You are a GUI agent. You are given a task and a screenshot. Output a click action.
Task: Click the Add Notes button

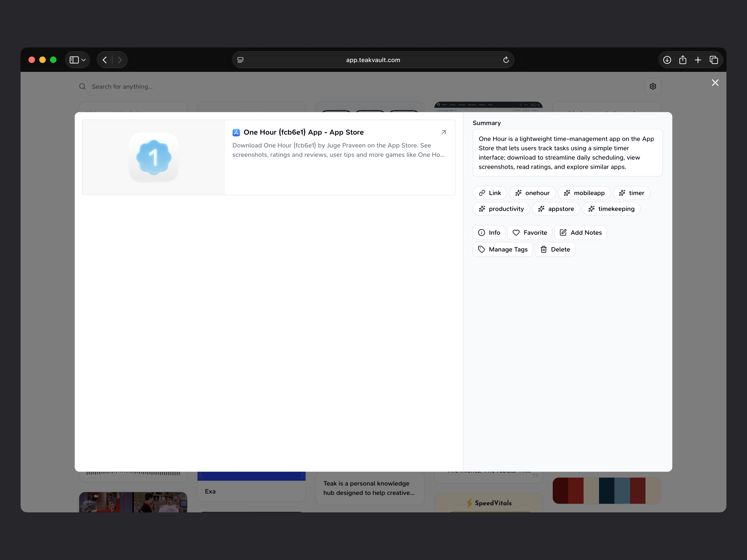point(581,233)
